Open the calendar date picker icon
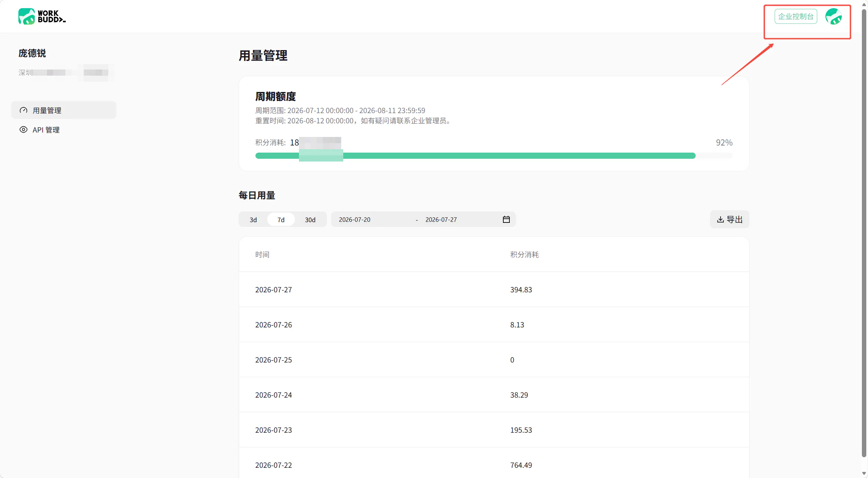This screenshot has height=478, width=868. [506, 219]
